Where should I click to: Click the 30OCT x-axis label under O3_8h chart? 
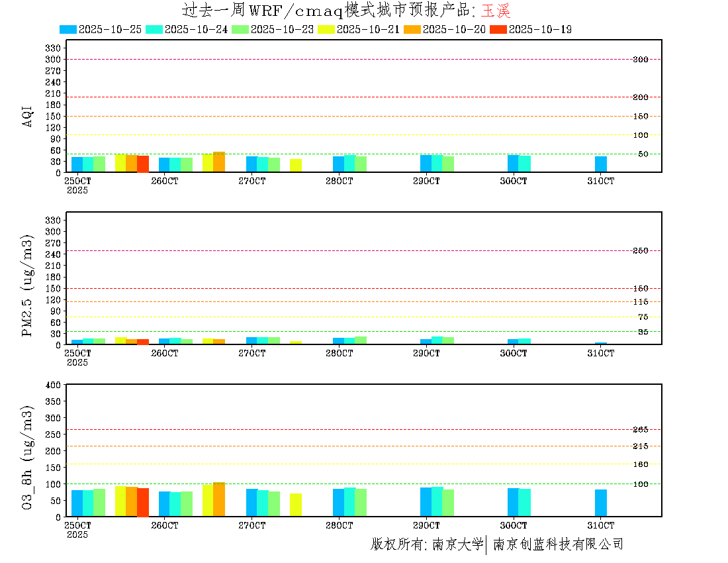[x=514, y=525]
